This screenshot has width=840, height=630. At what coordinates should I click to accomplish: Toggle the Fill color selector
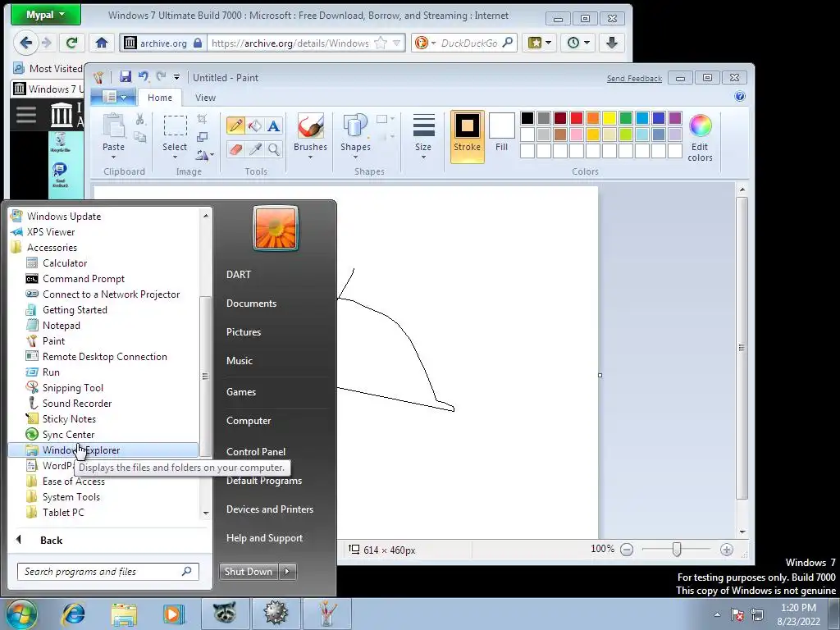501,133
